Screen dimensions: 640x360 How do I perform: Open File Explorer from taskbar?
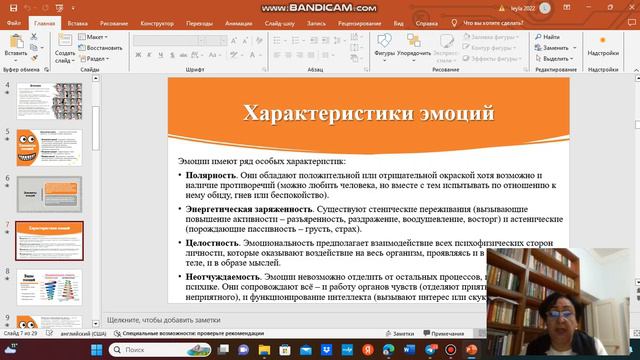[264, 350]
